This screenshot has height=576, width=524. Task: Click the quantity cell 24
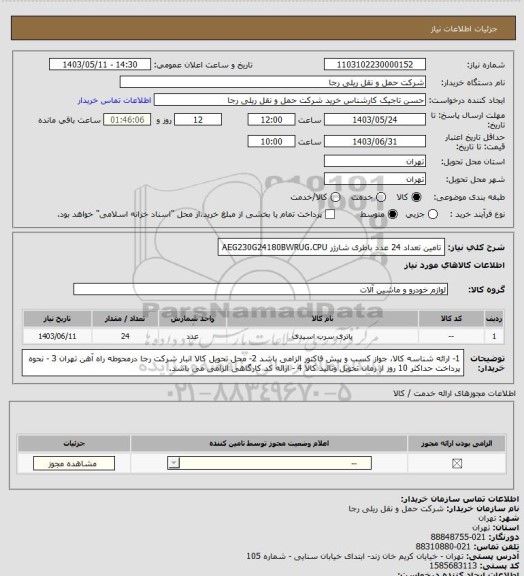(125, 336)
